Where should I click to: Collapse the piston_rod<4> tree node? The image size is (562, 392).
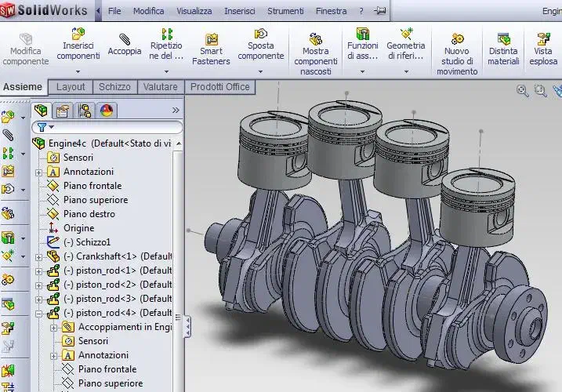click(39, 313)
